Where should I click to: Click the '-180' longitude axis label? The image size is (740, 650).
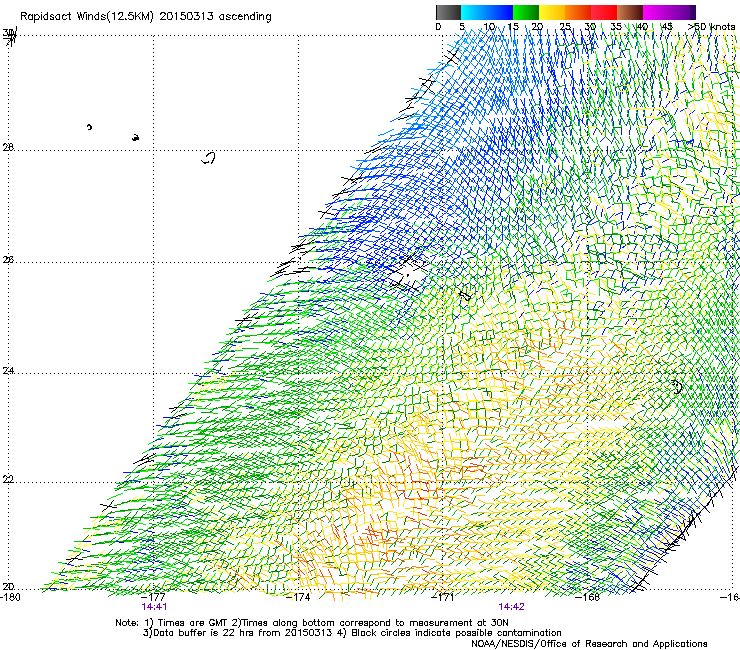[10, 597]
